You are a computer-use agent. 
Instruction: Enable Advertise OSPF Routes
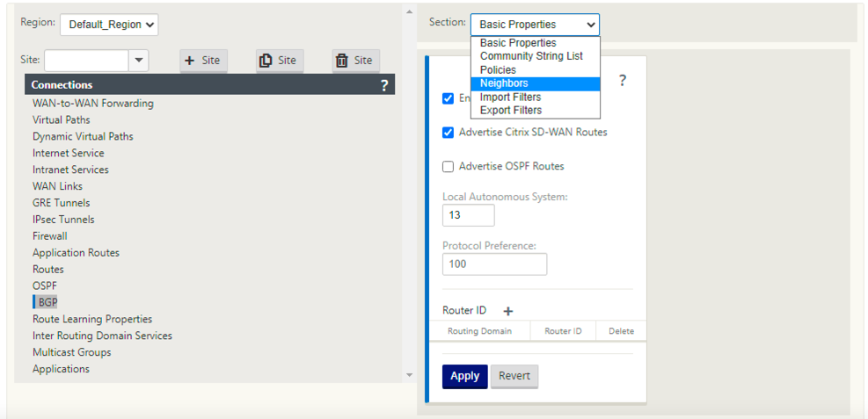(449, 166)
